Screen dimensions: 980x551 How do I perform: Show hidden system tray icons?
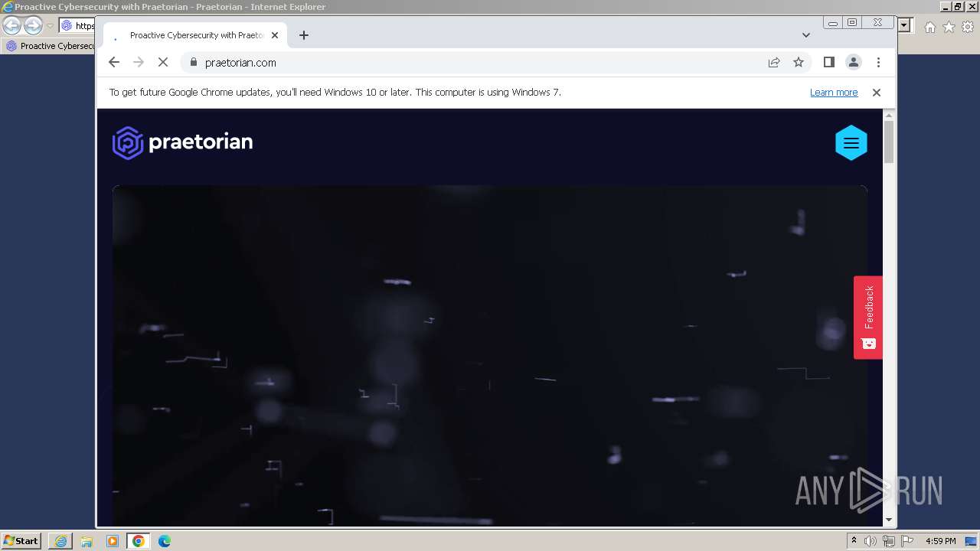(854, 541)
